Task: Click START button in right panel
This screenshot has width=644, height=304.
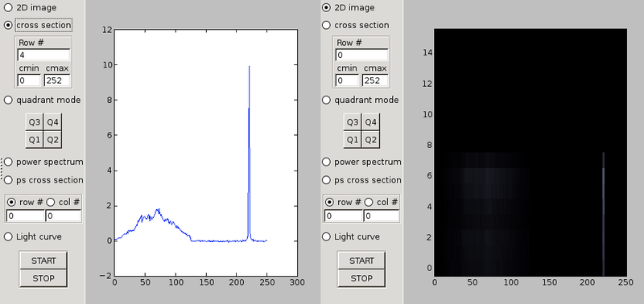Action: pyautogui.click(x=361, y=261)
